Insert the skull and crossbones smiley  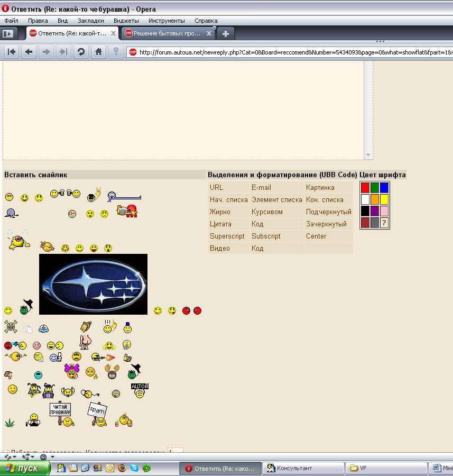[11, 327]
